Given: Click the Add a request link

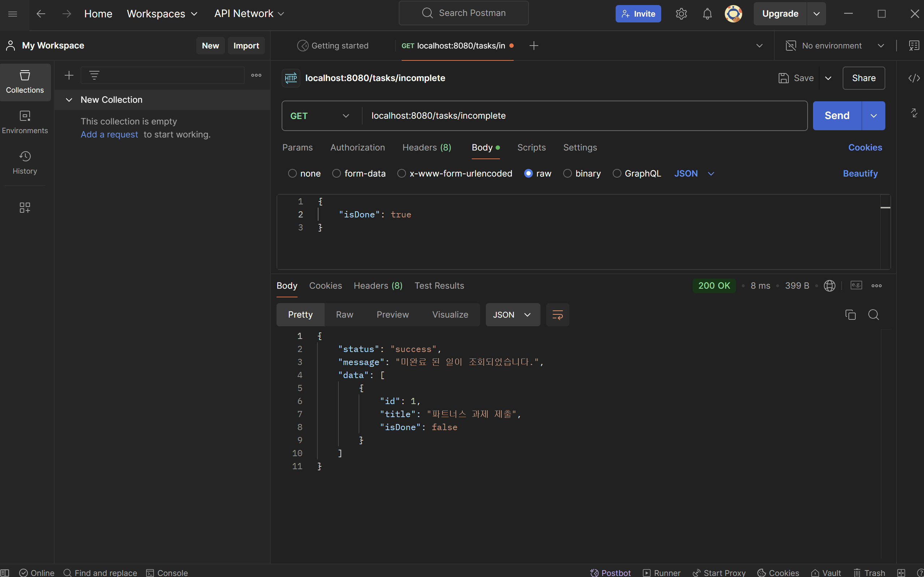Looking at the screenshot, I should tap(109, 134).
